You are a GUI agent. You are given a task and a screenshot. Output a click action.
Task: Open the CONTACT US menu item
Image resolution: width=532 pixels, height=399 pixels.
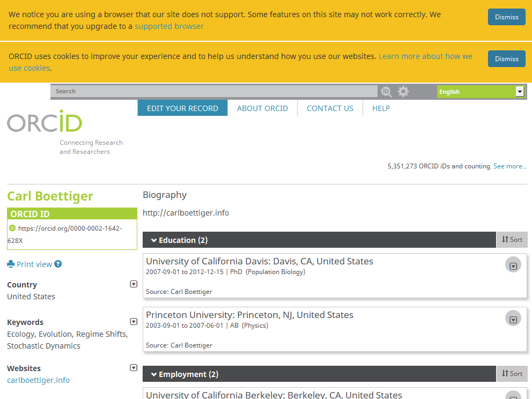point(330,108)
